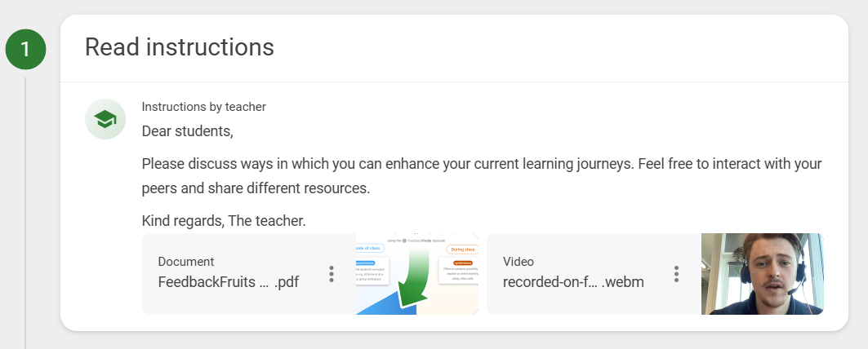This screenshot has width=868, height=349.
Task: Click the "During class" tag in PDF preview
Action: (461, 249)
